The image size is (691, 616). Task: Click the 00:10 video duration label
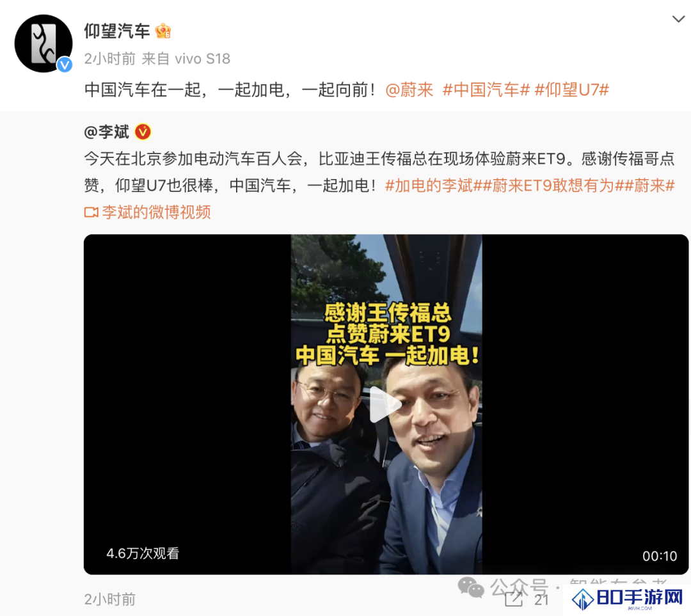tap(659, 556)
